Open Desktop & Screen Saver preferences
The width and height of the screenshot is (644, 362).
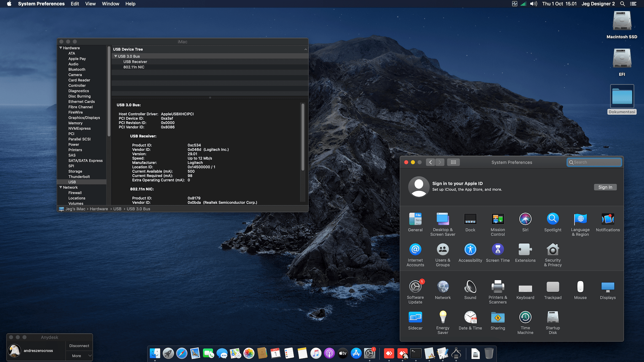(443, 220)
